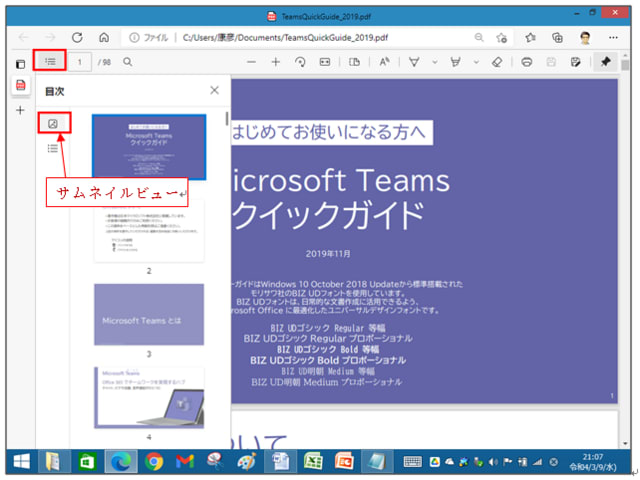The width and height of the screenshot is (640, 480).
Task: Zoom out with the minus icon
Action: [x=251, y=62]
